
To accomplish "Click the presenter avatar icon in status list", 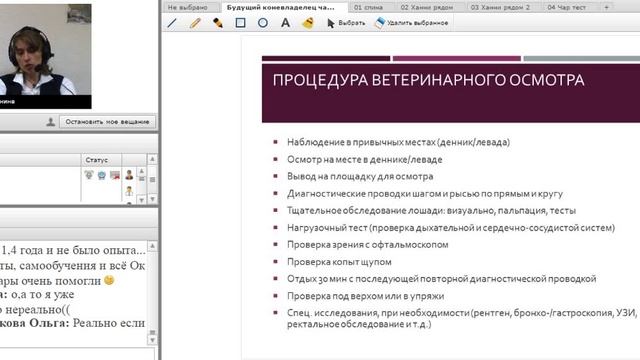I will (x=129, y=175).
